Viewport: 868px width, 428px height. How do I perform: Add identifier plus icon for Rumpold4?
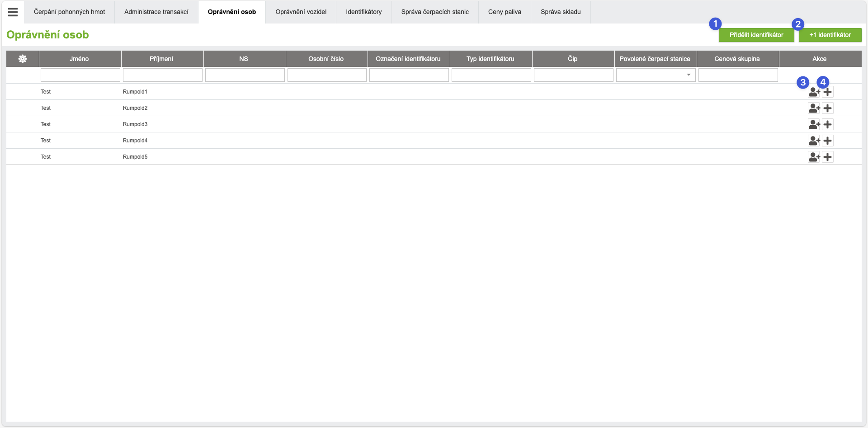pyautogui.click(x=828, y=141)
